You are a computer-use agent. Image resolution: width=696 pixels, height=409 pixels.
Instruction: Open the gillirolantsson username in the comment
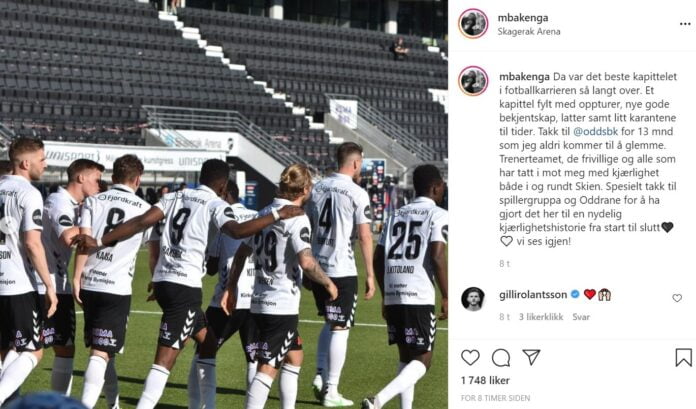click(533, 295)
